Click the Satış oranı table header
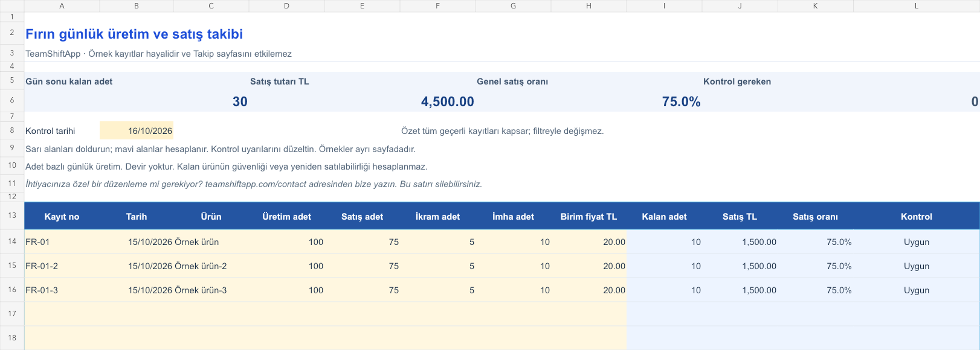This screenshot has width=980, height=350. pos(815,217)
